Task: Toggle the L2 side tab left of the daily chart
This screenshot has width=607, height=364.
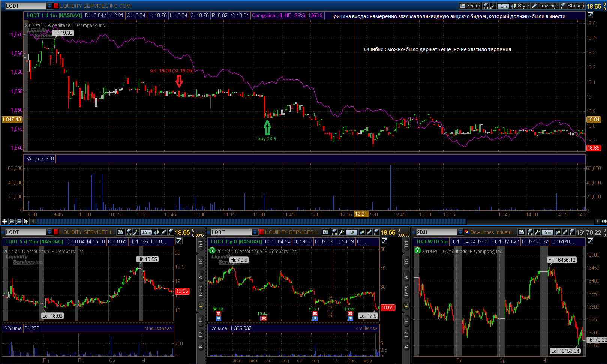Action: pyautogui.click(x=201, y=334)
